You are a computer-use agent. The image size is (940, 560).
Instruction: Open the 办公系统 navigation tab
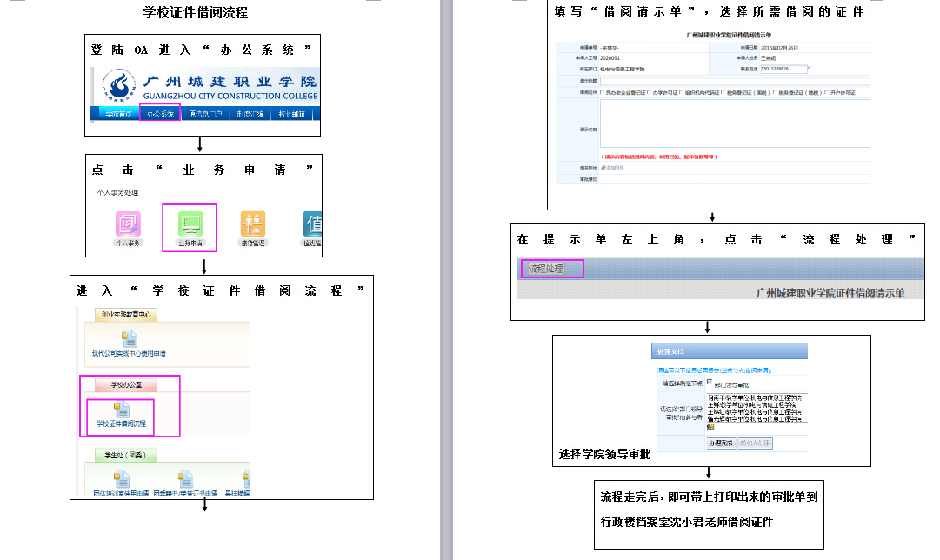160,114
